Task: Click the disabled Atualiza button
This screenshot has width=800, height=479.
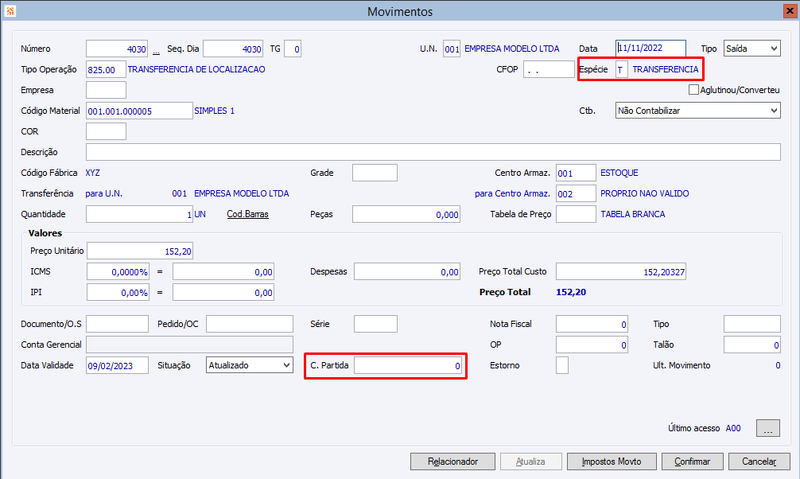Action: click(x=531, y=461)
